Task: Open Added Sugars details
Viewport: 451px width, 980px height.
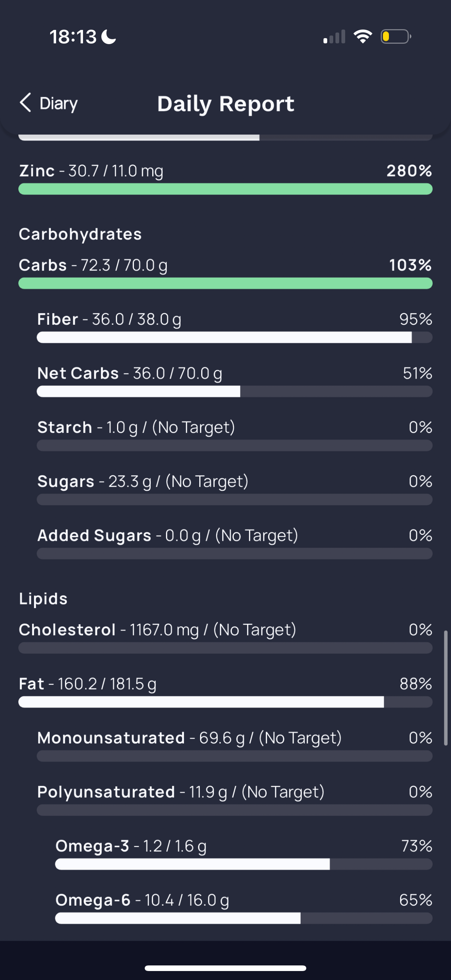Action: [168, 535]
